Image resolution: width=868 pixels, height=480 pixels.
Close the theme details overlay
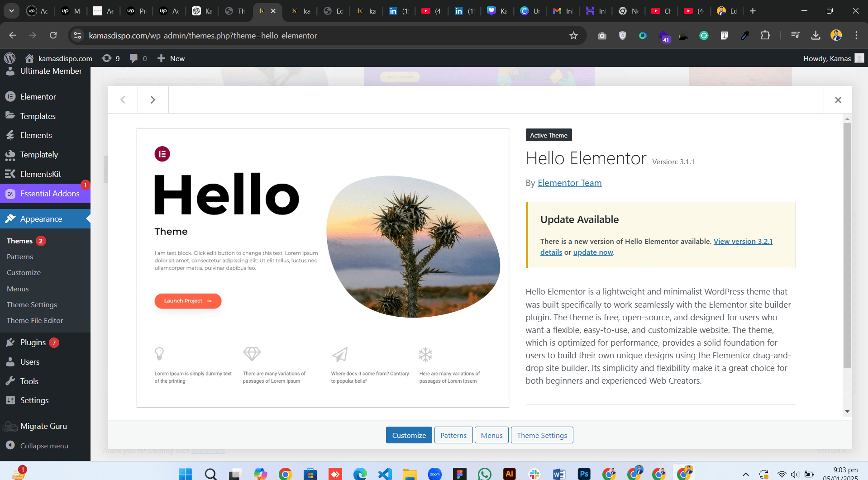(838, 100)
